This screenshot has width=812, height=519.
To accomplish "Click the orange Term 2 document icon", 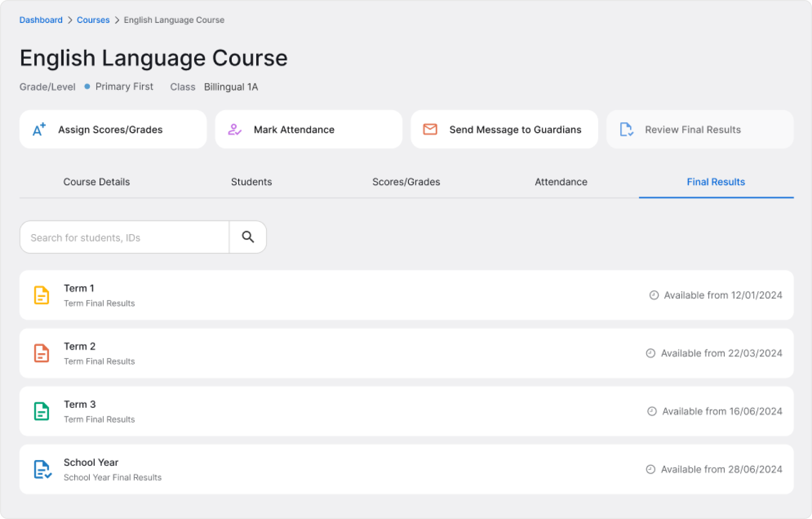I will click(x=41, y=353).
